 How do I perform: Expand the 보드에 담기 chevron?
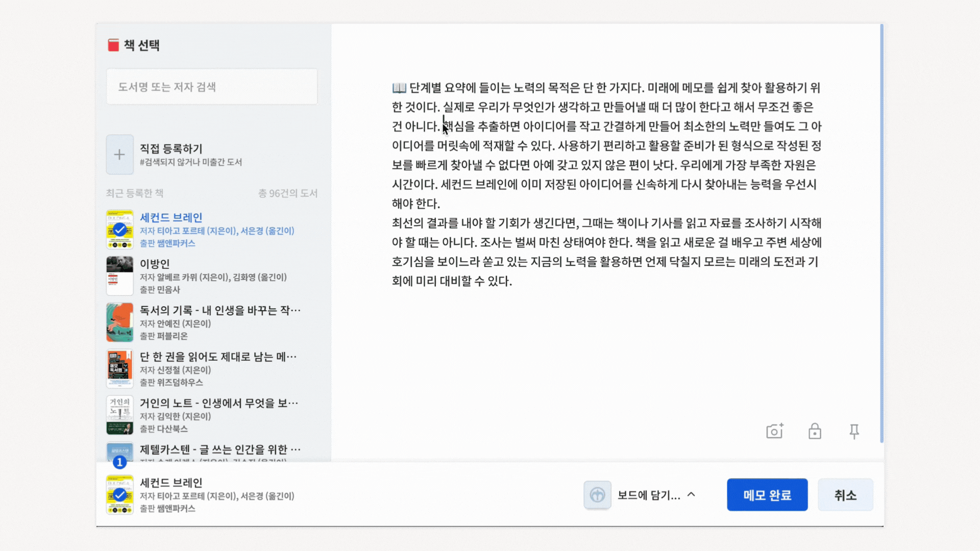click(x=692, y=494)
